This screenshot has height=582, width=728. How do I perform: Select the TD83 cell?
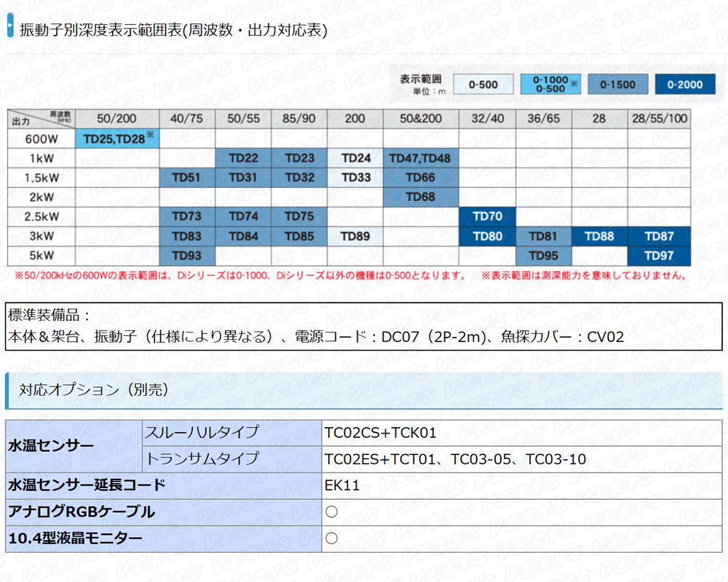187,236
